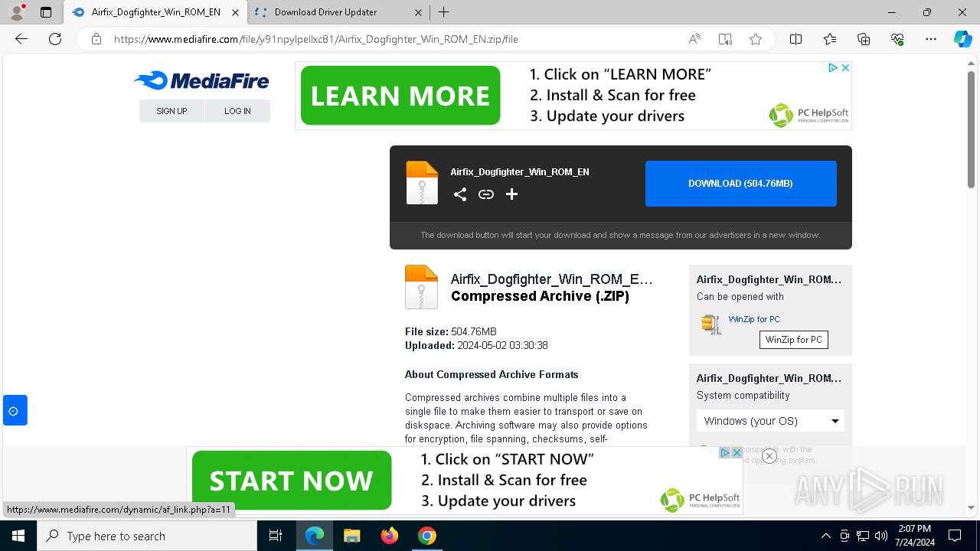980x551 pixels.
Task: Enter Immersive Reader icon
Action: tap(725, 39)
